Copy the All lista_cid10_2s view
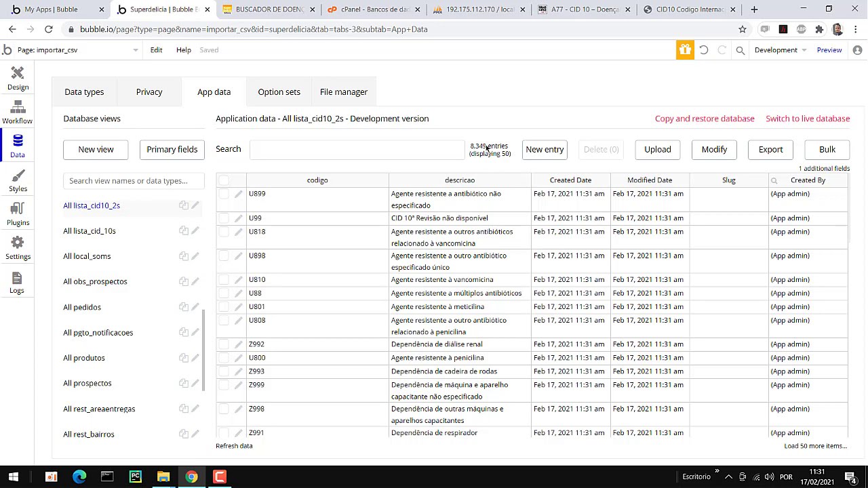 click(183, 205)
